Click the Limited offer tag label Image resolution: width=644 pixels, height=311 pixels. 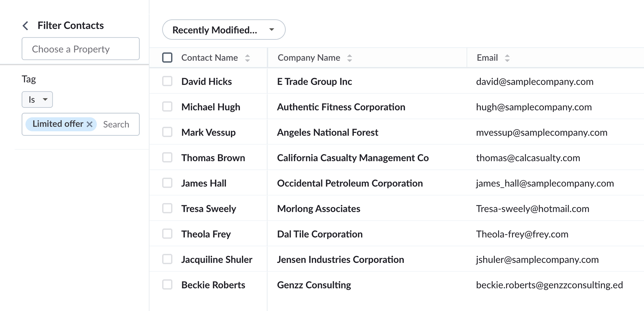point(58,124)
